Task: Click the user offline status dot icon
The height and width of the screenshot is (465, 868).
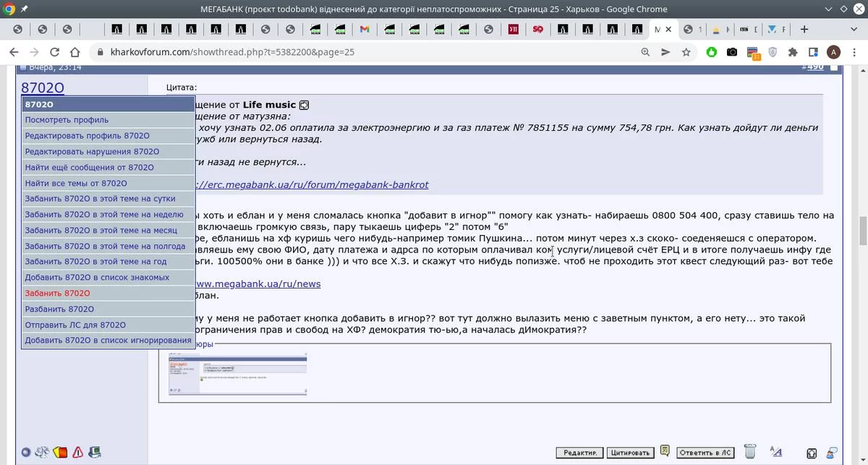Action: tap(26, 453)
